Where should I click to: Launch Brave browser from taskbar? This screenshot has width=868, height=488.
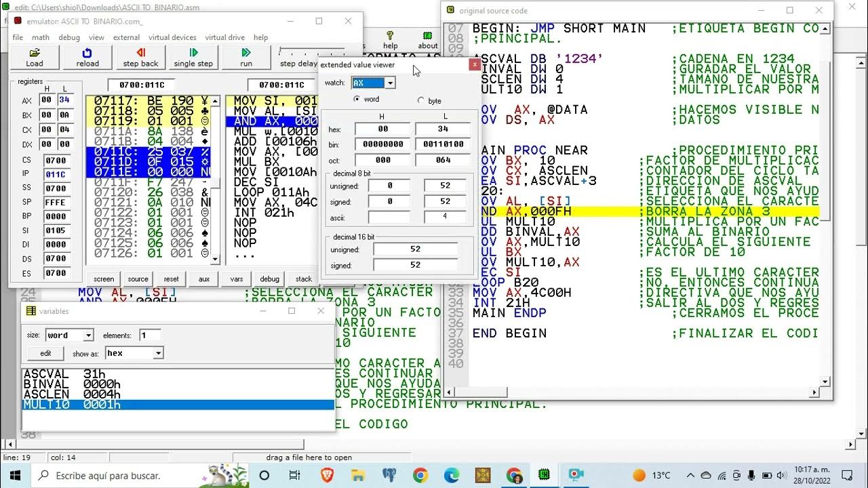pos(326,475)
